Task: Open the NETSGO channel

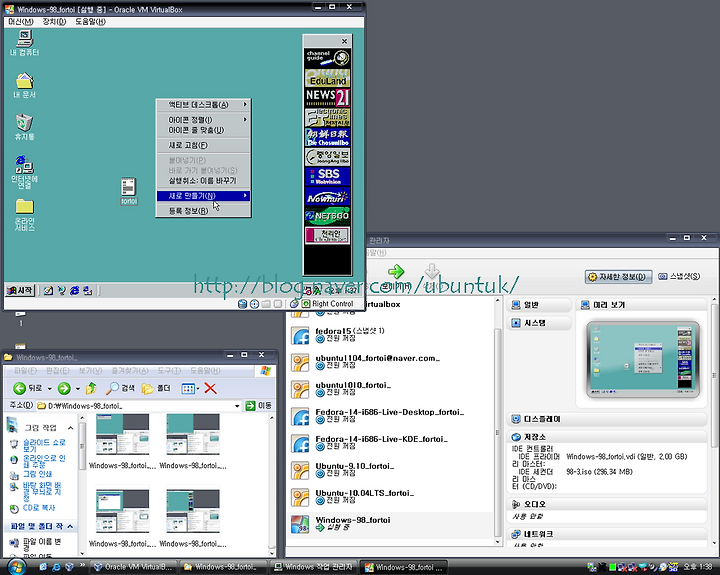Action: click(x=327, y=216)
